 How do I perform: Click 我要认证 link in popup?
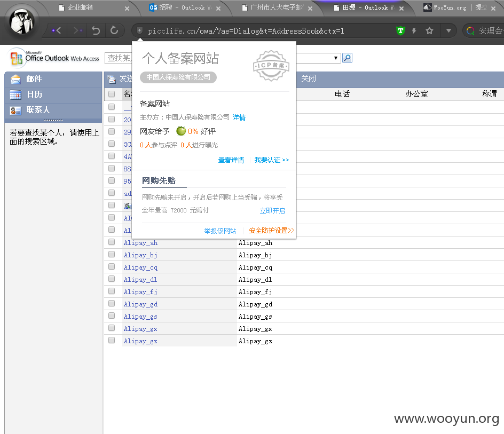272,160
